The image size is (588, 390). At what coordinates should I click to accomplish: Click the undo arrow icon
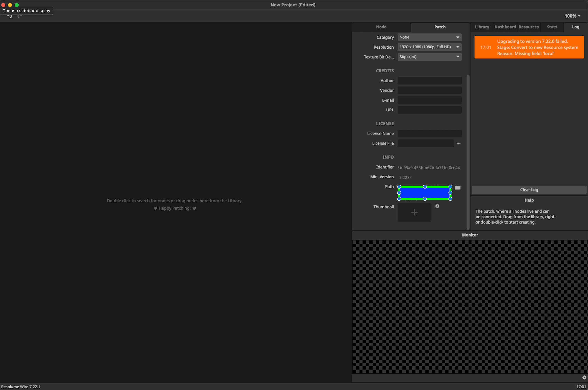10,16
